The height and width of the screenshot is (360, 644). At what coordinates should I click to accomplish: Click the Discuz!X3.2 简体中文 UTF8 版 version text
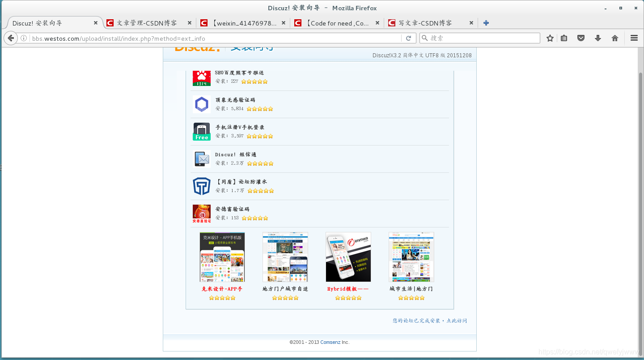click(422, 56)
